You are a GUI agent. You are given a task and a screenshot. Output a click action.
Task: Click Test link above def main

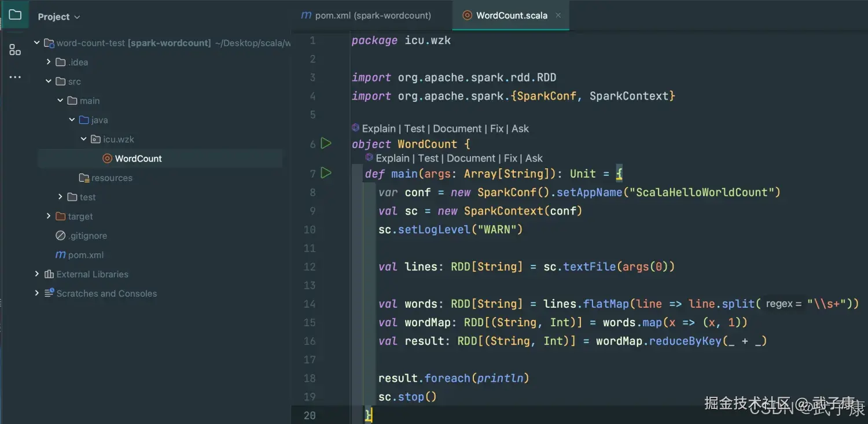pos(428,158)
